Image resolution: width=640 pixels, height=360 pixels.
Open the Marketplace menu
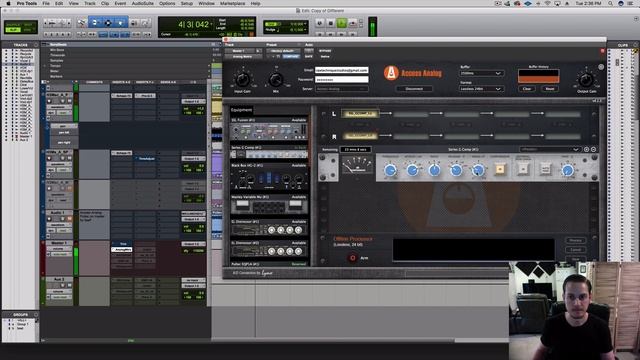point(233,3)
